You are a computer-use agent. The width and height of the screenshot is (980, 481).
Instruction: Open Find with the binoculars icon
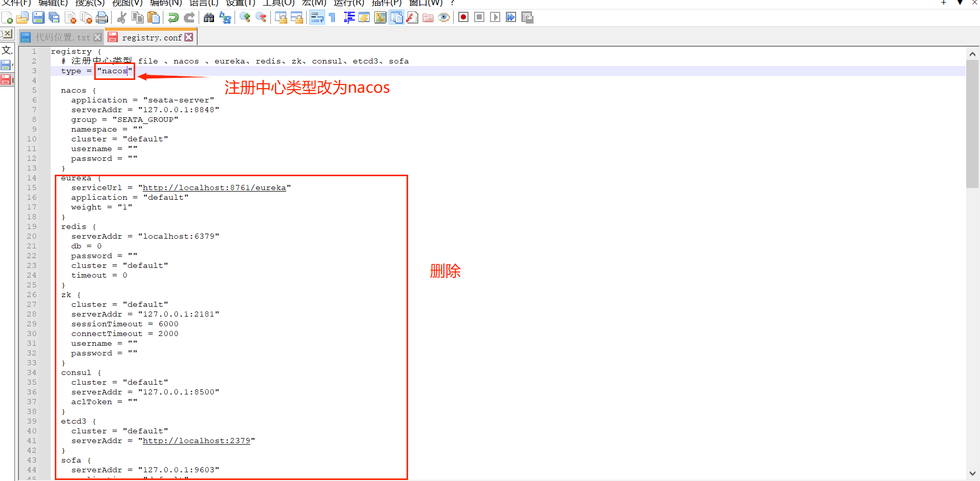click(x=209, y=18)
